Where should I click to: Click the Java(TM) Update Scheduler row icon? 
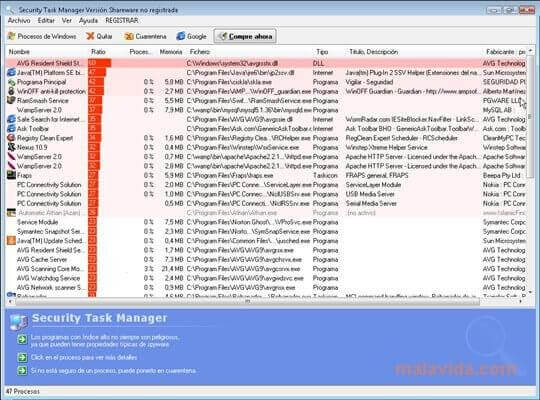coord(11,240)
